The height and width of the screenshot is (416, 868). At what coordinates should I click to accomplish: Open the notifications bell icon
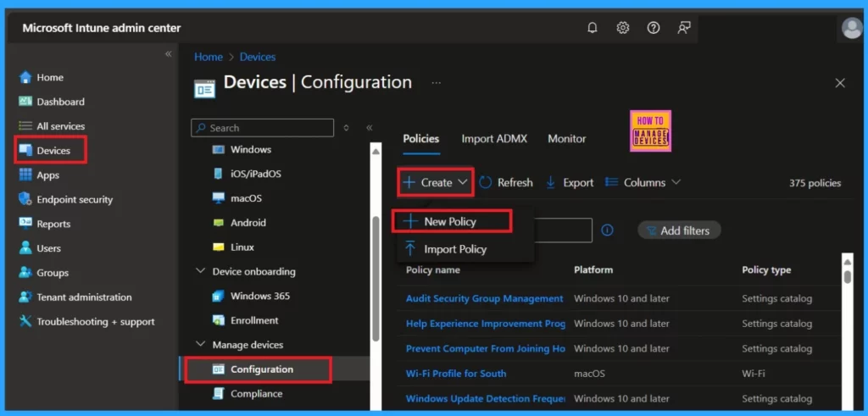click(x=593, y=28)
